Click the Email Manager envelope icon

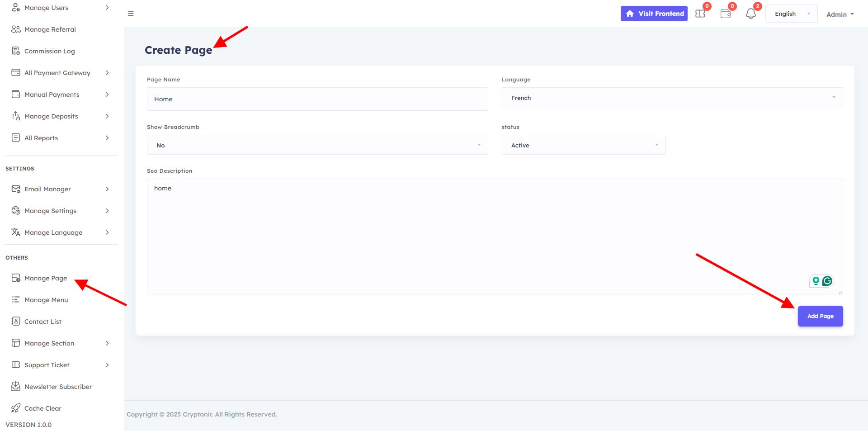click(x=16, y=189)
